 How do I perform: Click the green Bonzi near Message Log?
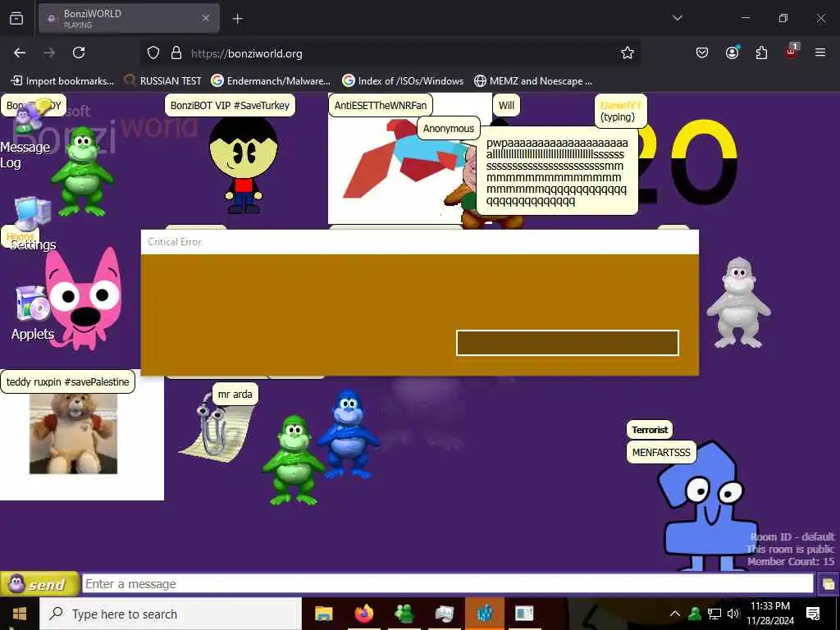(x=82, y=171)
